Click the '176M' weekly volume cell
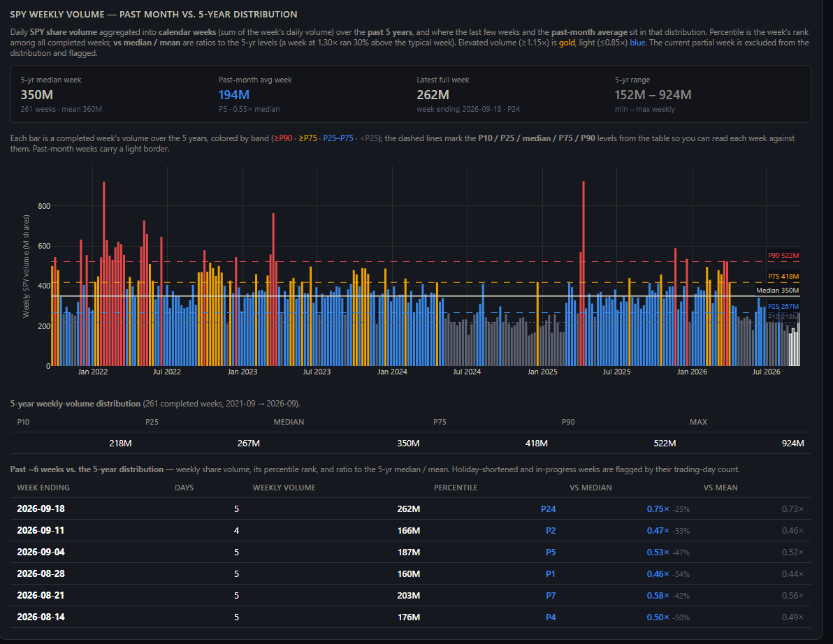 click(409, 617)
